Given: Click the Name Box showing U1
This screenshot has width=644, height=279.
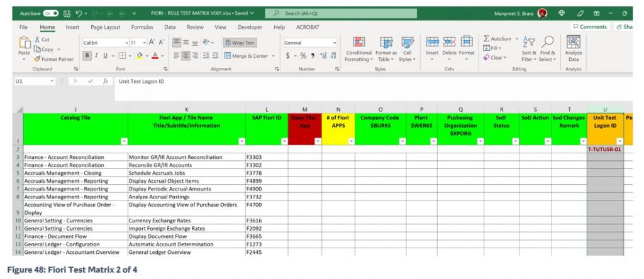Looking at the screenshot, I should [x=34, y=81].
